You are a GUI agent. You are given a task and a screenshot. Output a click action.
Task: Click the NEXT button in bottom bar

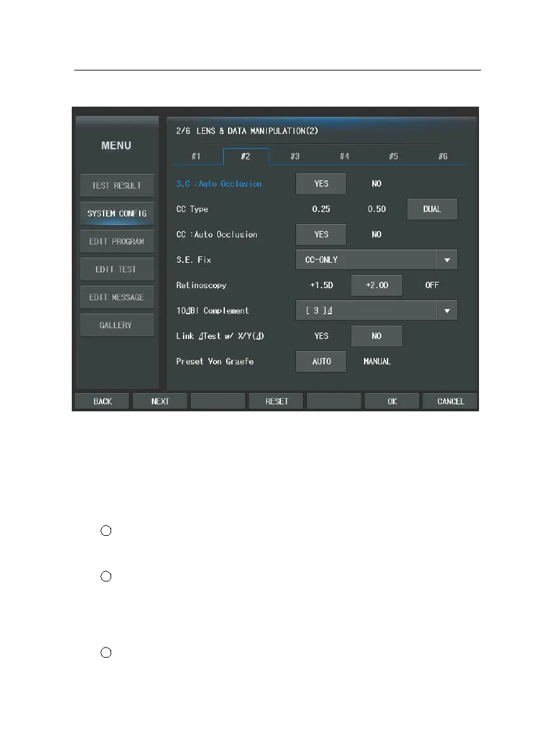(159, 401)
